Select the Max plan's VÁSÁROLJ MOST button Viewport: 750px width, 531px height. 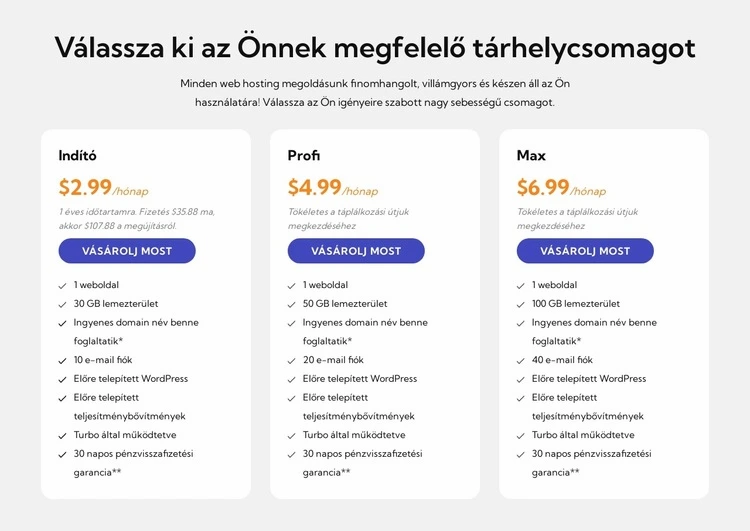[585, 251]
